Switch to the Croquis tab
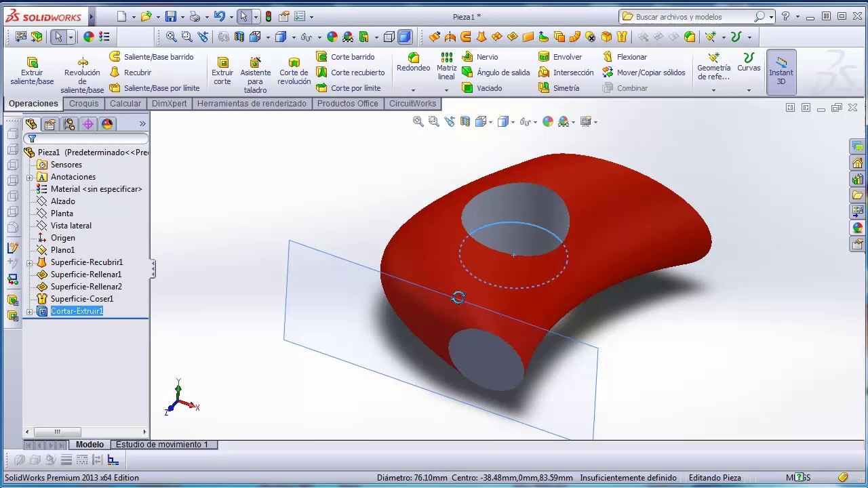Image resolution: width=868 pixels, height=488 pixels. 84,104
